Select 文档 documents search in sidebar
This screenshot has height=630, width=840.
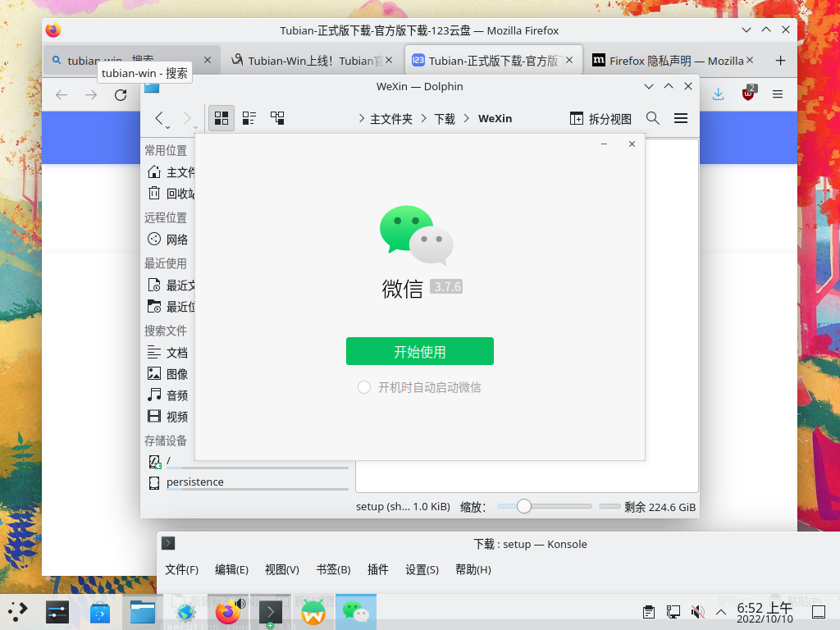click(x=167, y=353)
